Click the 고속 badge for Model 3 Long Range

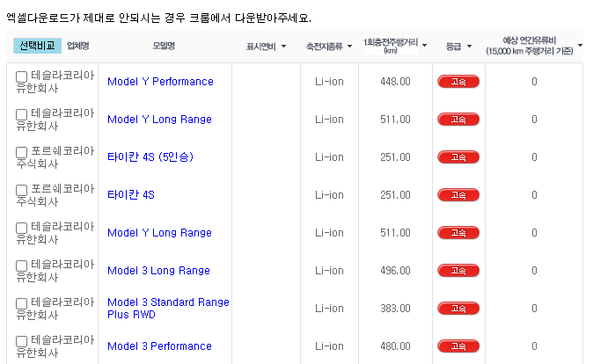458,271
